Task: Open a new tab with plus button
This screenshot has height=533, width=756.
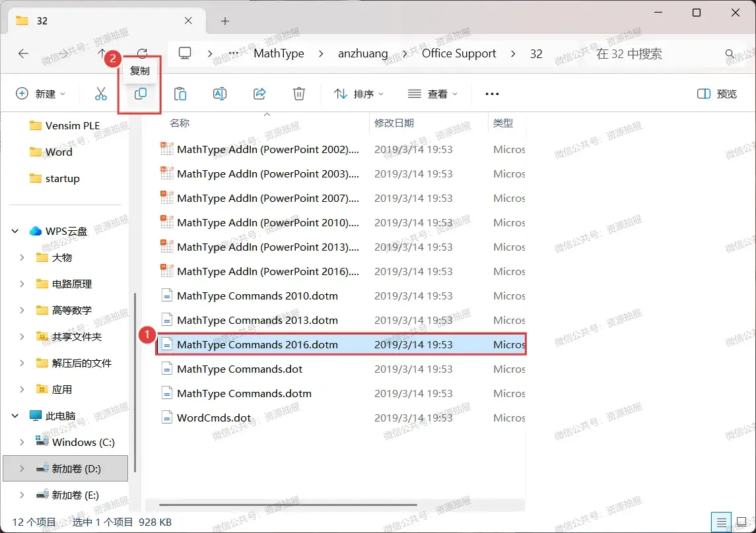Action: 224,21
